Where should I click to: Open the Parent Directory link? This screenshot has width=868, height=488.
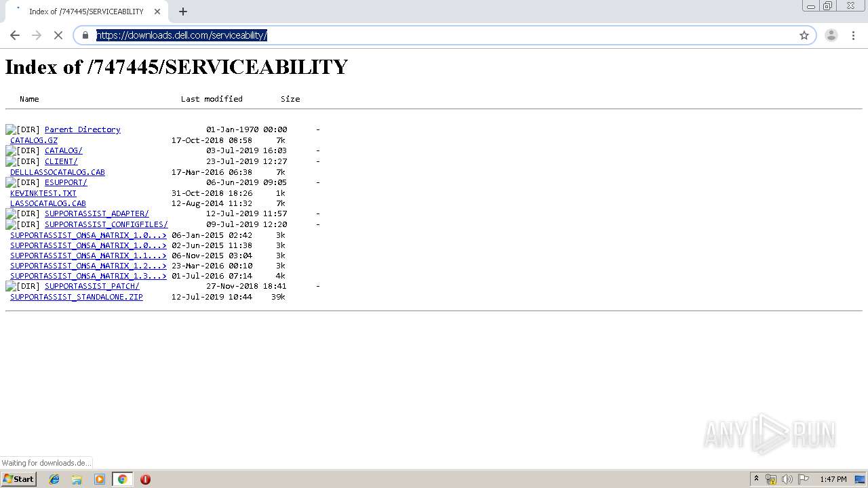[82, 129]
